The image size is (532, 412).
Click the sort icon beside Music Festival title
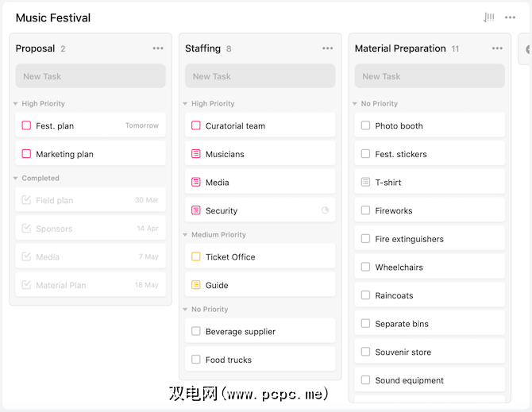tap(488, 17)
